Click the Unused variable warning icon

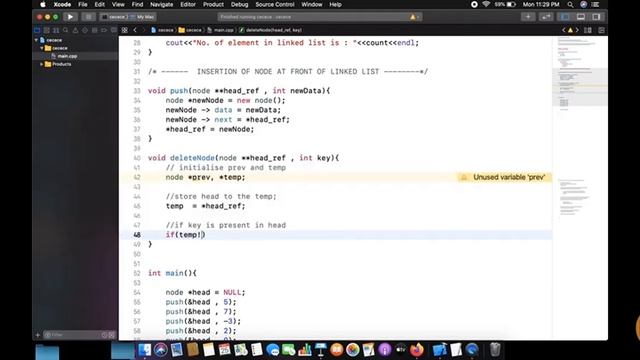pyautogui.click(x=464, y=177)
